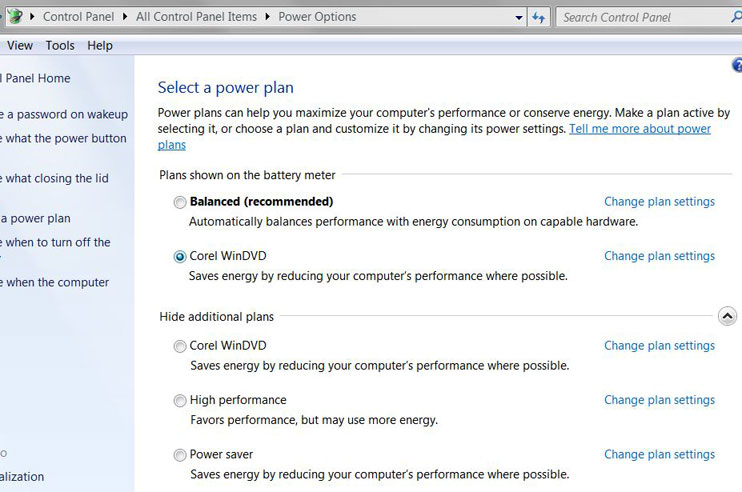The height and width of the screenshot is (492, 742).
Task: Open the help icon at right edge
Action: [738, 66]
